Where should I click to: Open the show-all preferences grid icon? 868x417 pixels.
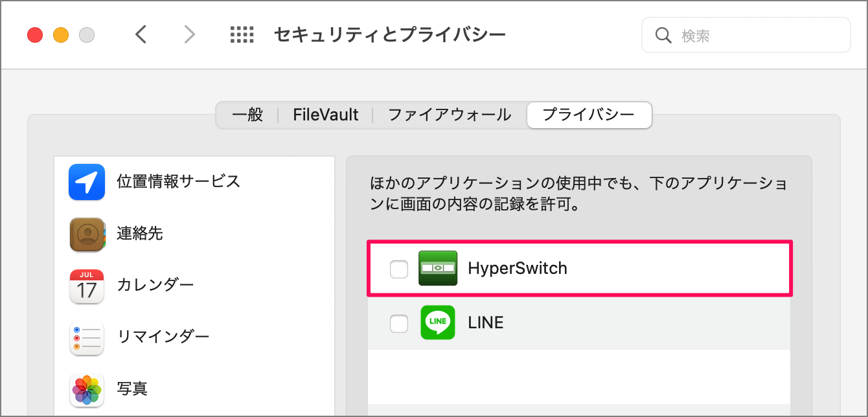coord(242,34)
